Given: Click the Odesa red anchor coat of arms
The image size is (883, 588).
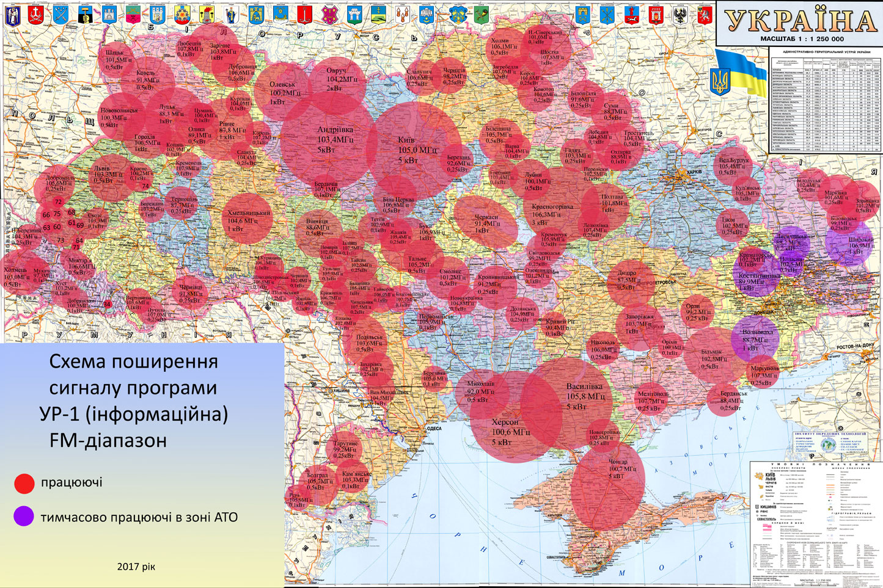Looking at the screenshot, I should tap(304, 15).
